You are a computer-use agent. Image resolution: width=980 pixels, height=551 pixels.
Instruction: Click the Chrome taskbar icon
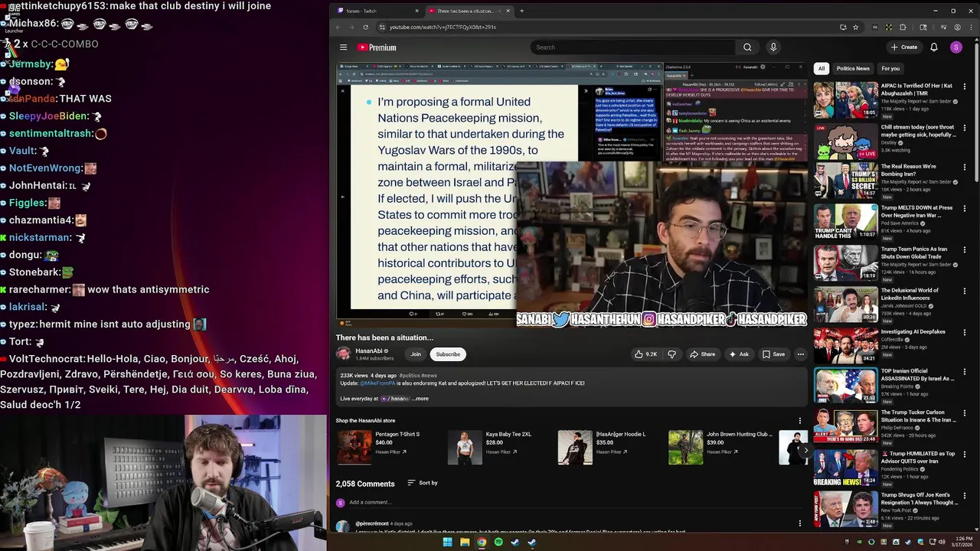click(482, 543)
